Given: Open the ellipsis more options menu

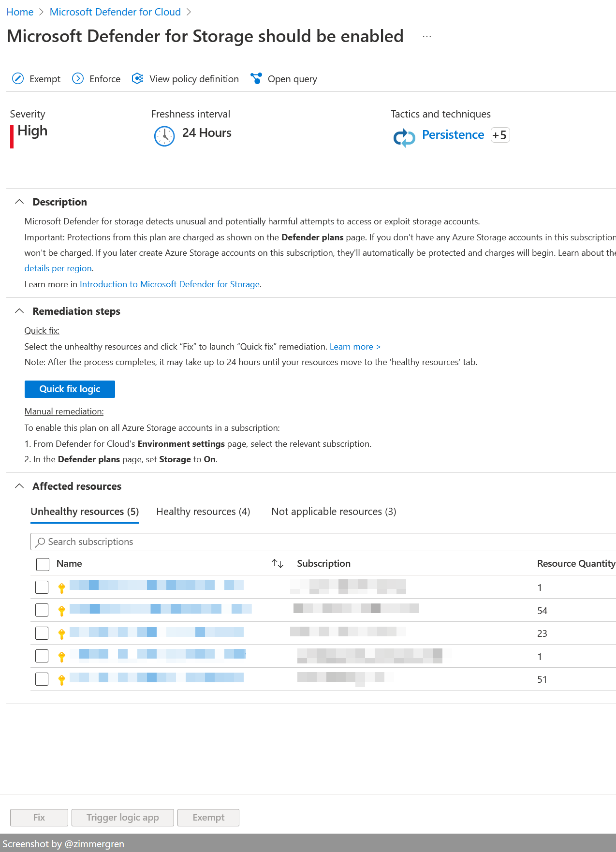Looking at the screenshot, I should tap(426, 37).
